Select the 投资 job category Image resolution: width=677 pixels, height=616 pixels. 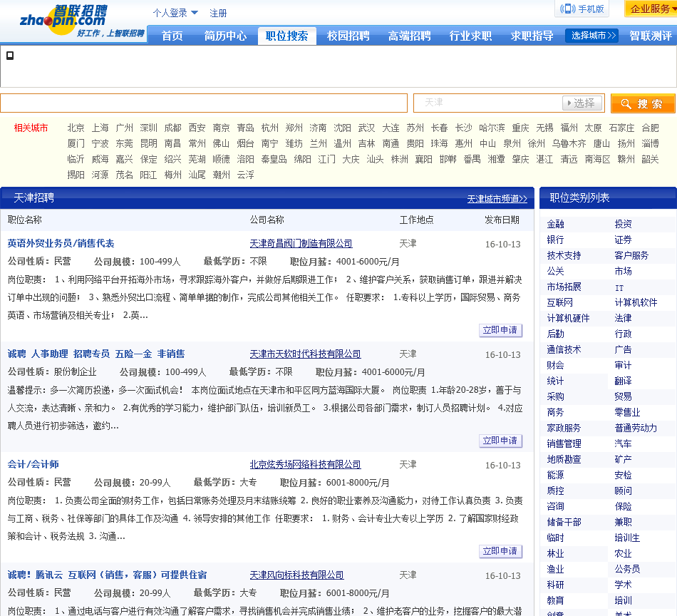[623, 224]
